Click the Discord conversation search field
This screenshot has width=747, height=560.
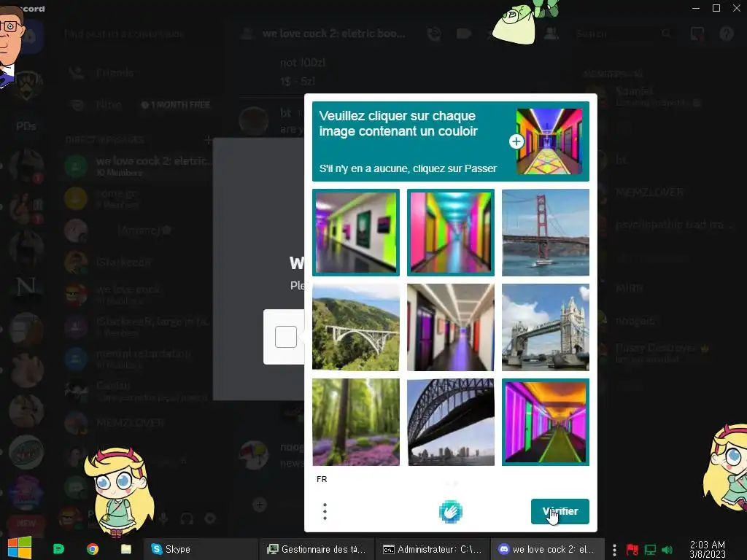pos(139,34)
